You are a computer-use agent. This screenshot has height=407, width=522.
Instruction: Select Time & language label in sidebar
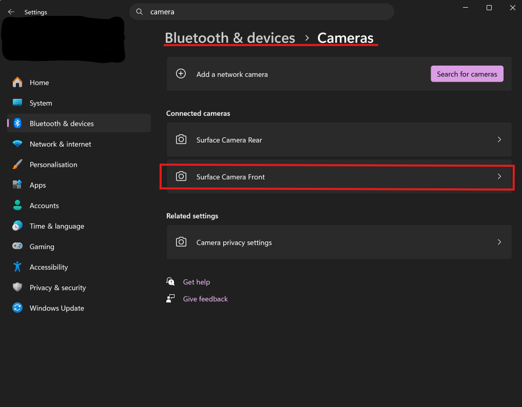pos(57,226)
